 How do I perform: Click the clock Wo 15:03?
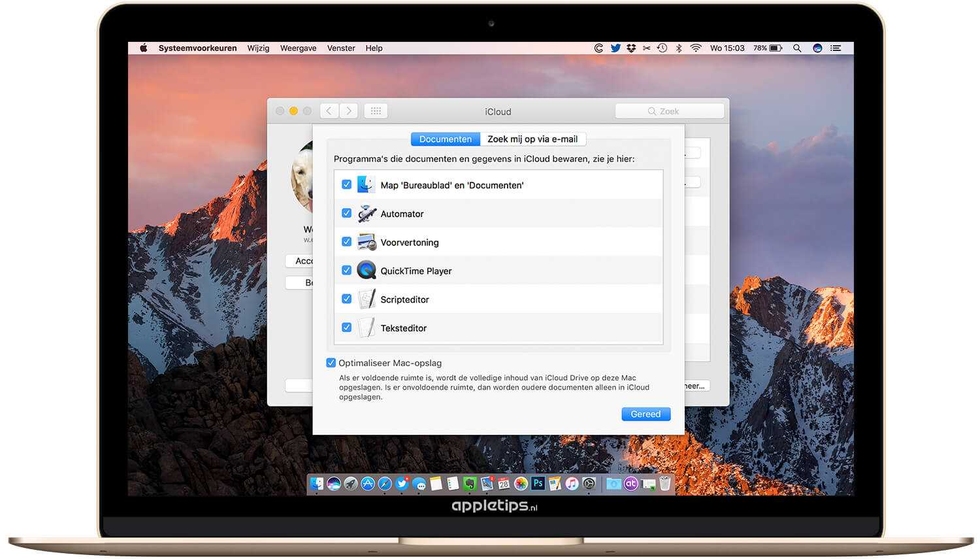pos(727,48)
